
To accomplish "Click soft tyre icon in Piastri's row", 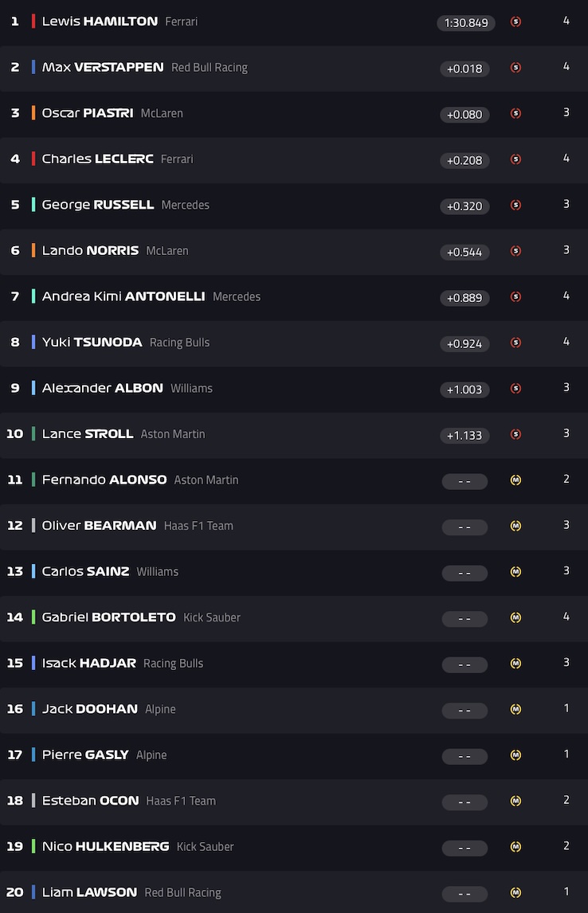I will coord(515,114).
